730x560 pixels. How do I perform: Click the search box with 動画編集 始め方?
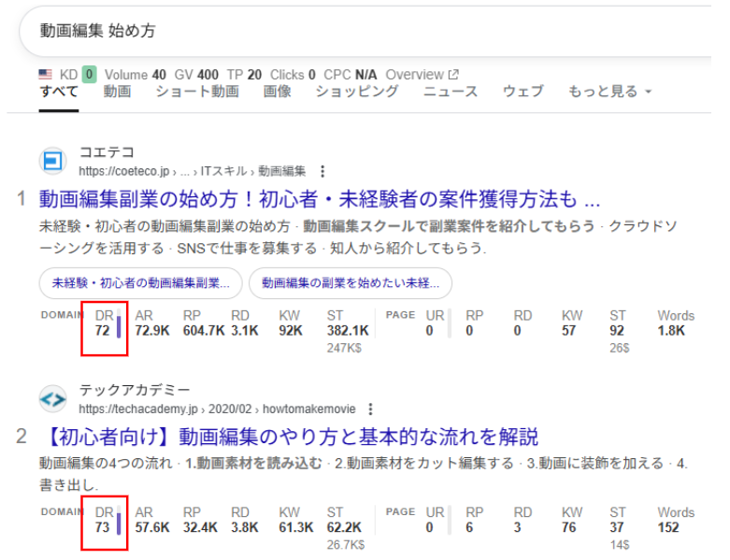[365, 31]
